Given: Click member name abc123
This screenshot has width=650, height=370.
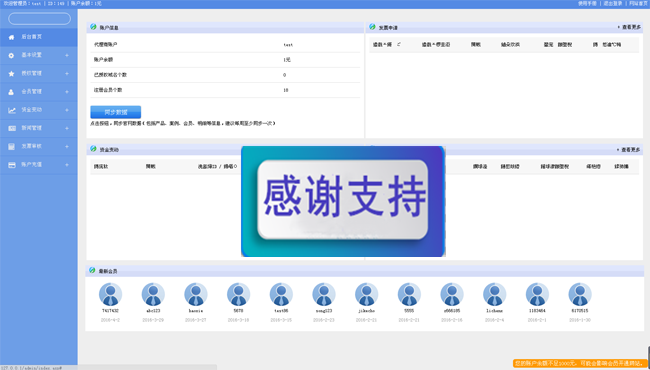Looking at the screenshot, I should click(x=153, y=310).
